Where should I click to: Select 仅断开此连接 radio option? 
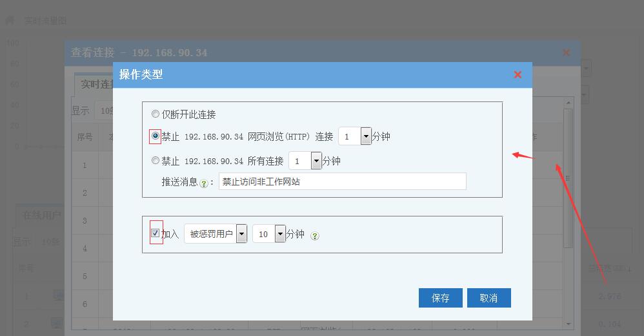[x=155, y=114]
